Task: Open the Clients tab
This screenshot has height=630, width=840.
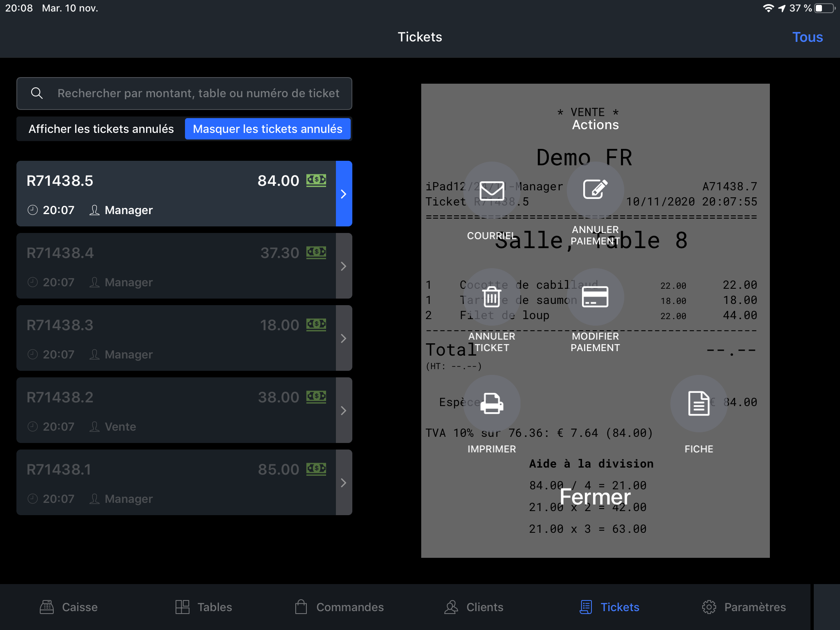Action: [x=474, y=607]
